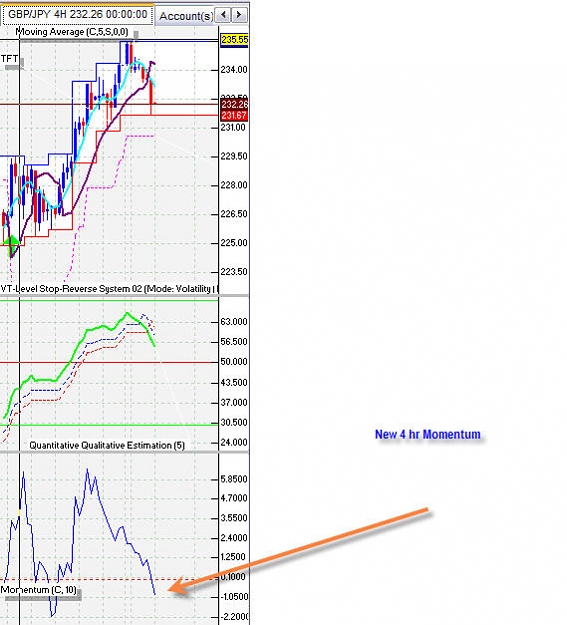The image size is (567, 625).
Task: Click the 56.500 QQE axis value
Action: click(234, 342)
